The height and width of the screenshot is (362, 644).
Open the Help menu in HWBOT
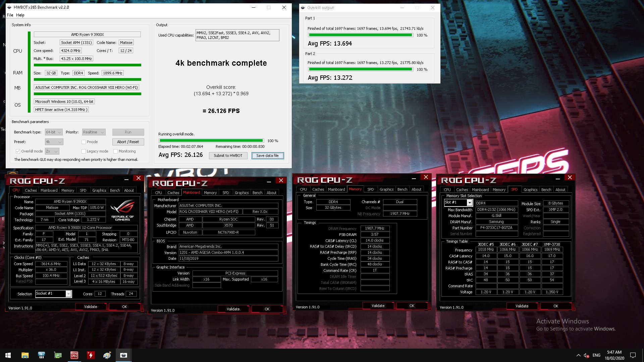(x=20, y=15)
